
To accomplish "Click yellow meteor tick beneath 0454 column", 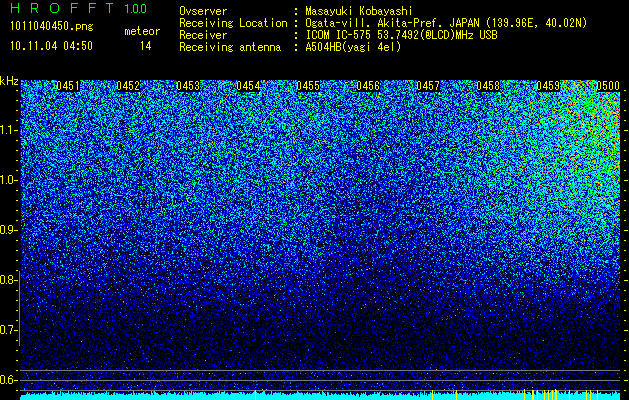I will (256, 395).
